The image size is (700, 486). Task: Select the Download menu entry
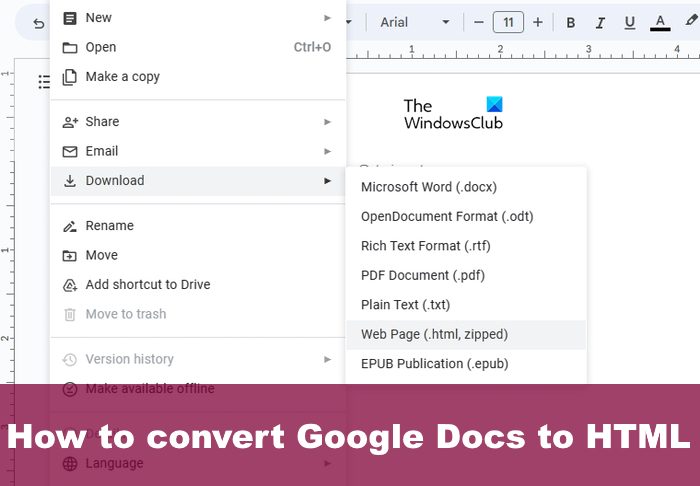click(198, 181)
